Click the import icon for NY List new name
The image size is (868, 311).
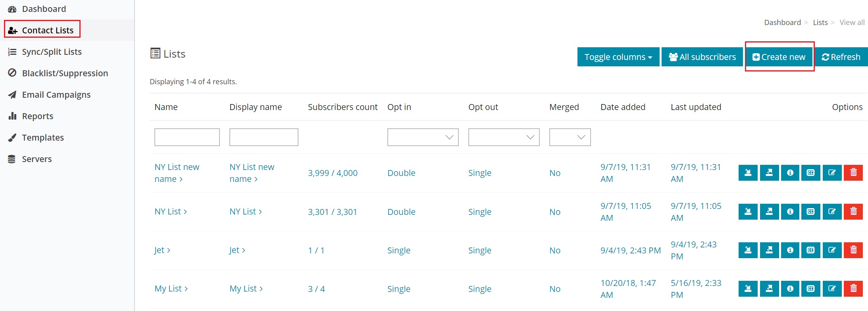[748, 173]
